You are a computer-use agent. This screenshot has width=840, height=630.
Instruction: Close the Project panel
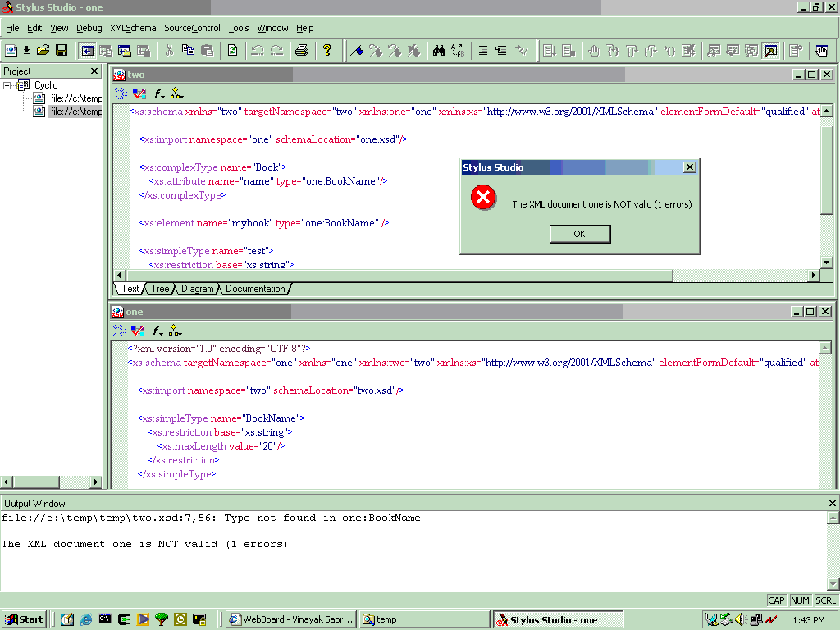point(95,71)
